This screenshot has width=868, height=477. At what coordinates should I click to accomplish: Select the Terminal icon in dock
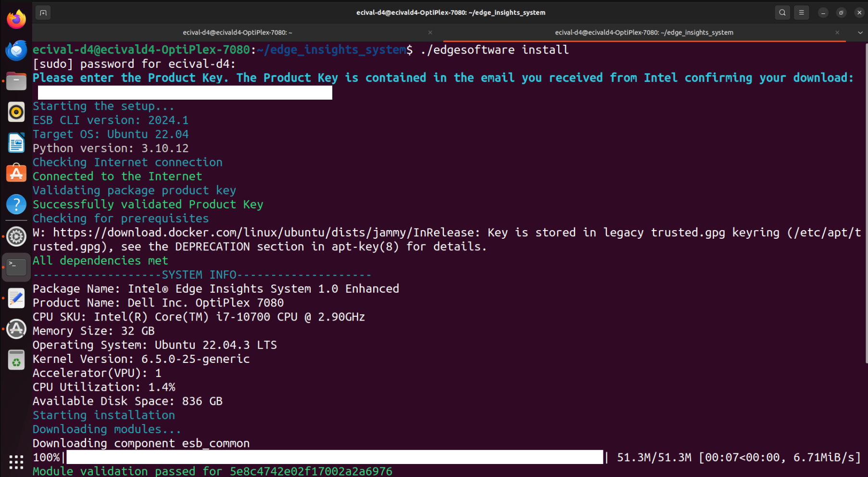[16, 267]
